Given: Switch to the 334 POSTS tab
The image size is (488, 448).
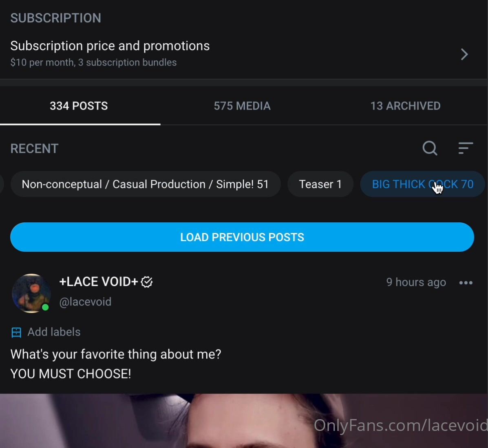Looking at the screenshot, I should 79,106.
